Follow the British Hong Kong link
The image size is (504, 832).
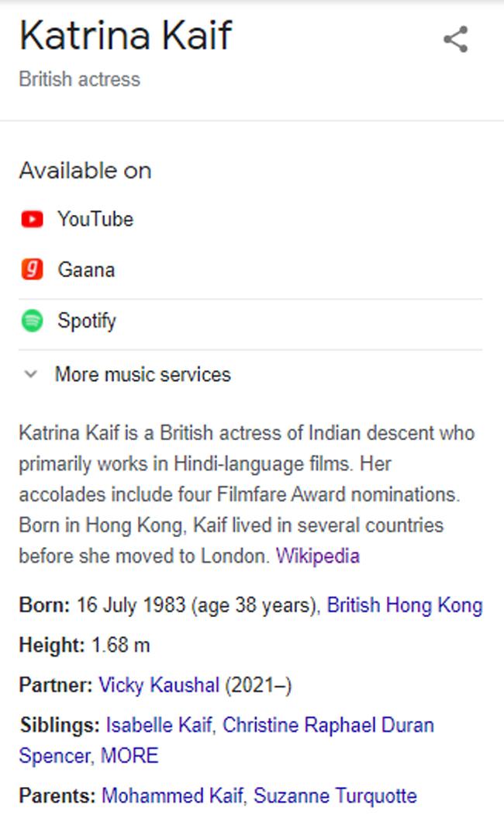pyautogui.click(x=404, y=605)
